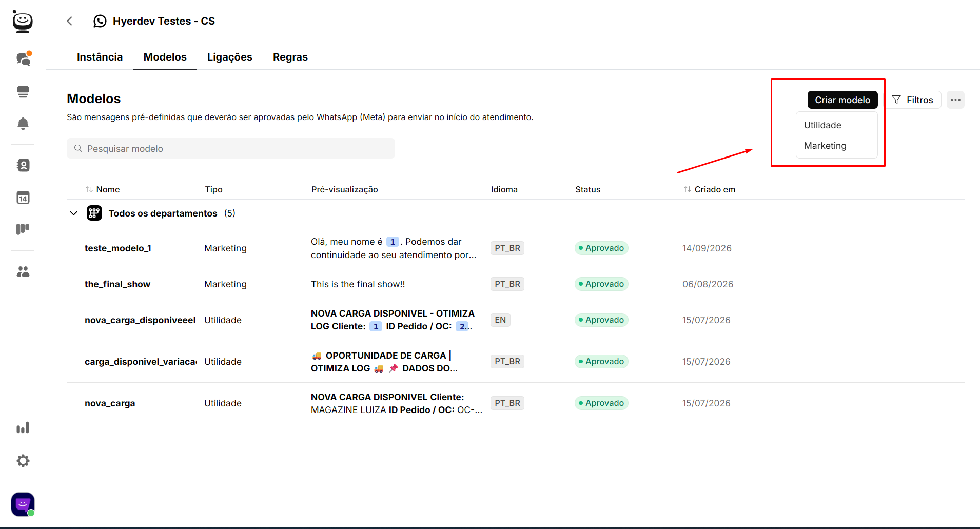Click the preview 'This is the final show!!'
The width and height of the screenshot is (980, 529).
(358, 284)
